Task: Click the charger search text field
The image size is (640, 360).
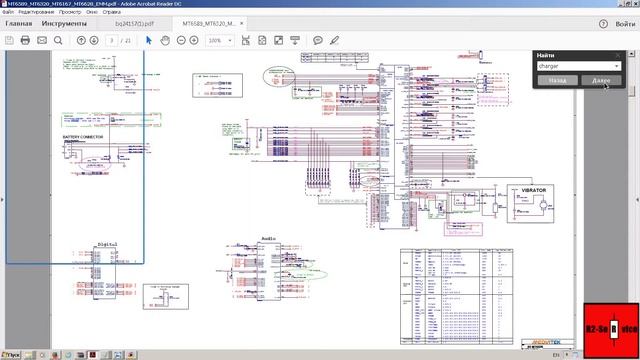Action: click(x=575, y=66)
